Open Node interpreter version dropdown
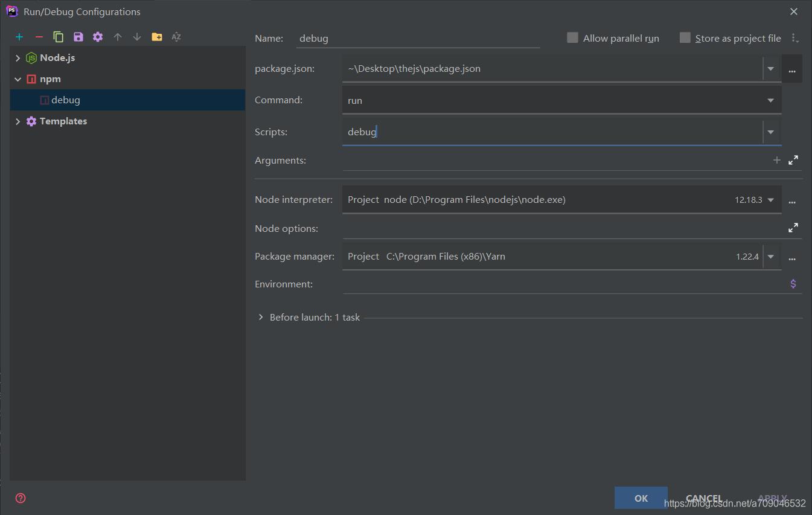The height and width of the screenshot is (515, 812). pyautogui.click(x=770, y=200)
